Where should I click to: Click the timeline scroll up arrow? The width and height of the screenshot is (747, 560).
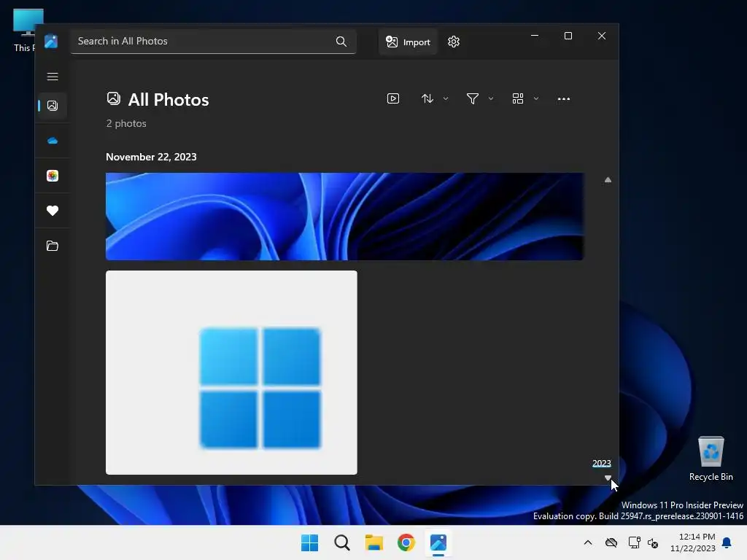click(608, 180)
